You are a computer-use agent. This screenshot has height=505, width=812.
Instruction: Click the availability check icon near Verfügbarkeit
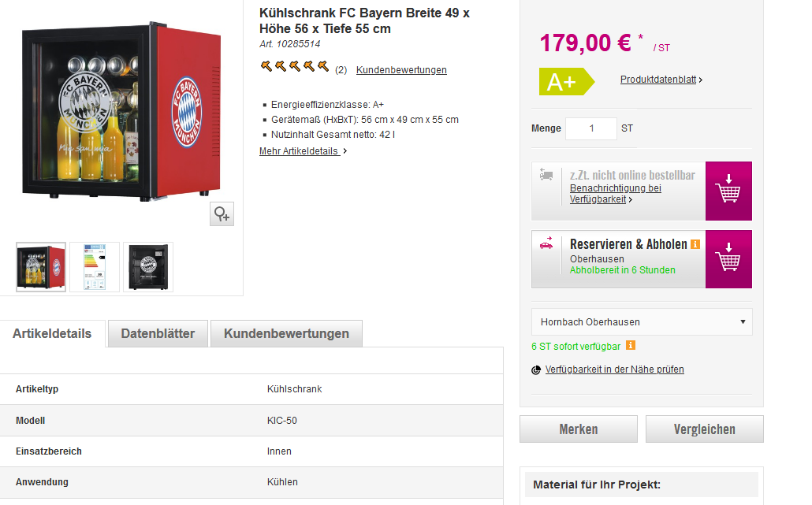[537, 369]
